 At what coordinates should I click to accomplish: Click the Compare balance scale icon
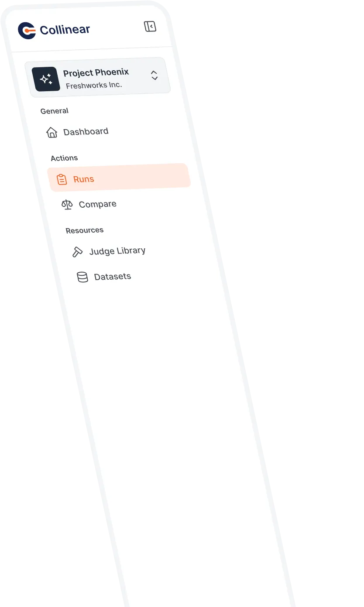coord(67,204)
